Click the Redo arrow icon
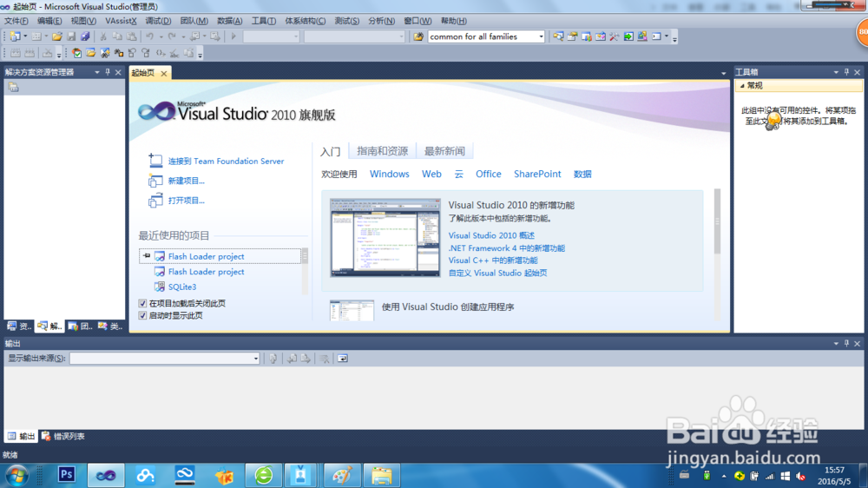The width and height of the screenshot is (868, 488). click(172, 36)
